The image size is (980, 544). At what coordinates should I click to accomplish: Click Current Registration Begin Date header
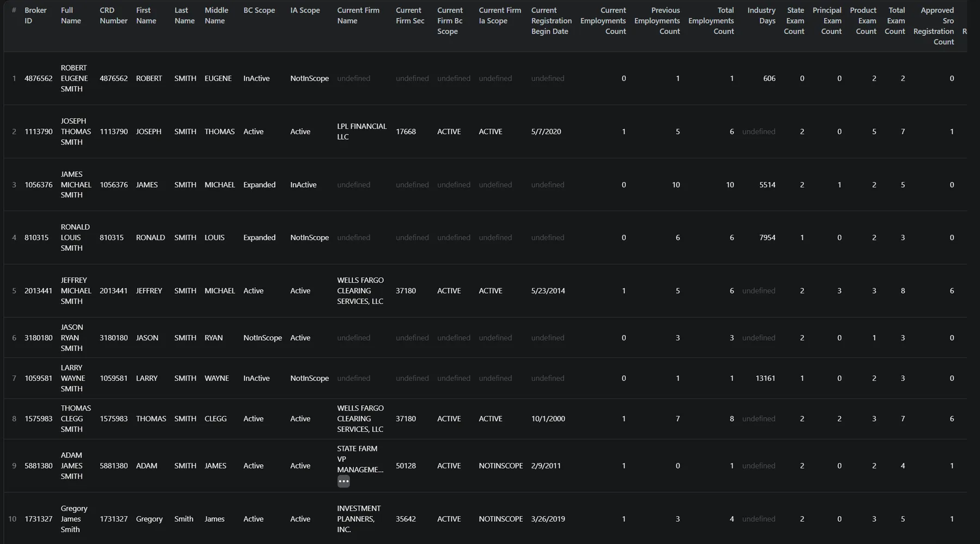point(551,21)
